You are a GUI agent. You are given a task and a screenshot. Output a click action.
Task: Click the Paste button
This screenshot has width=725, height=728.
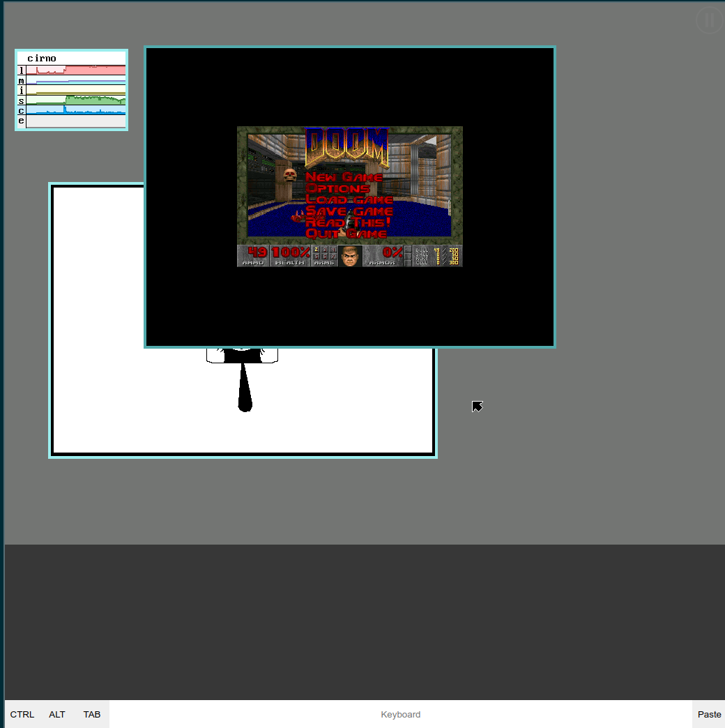point(709,714)
